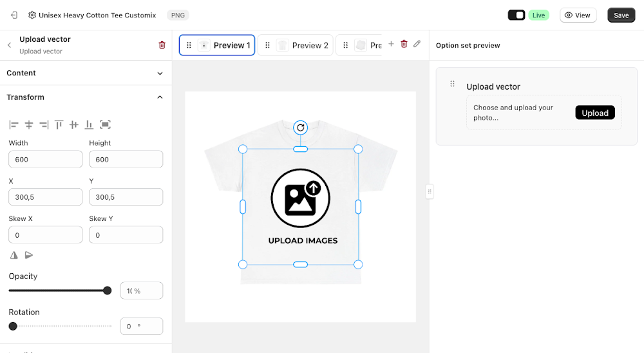The image size is (644, 353).
Task: Click the Skew X field
Action: point(46,234)
